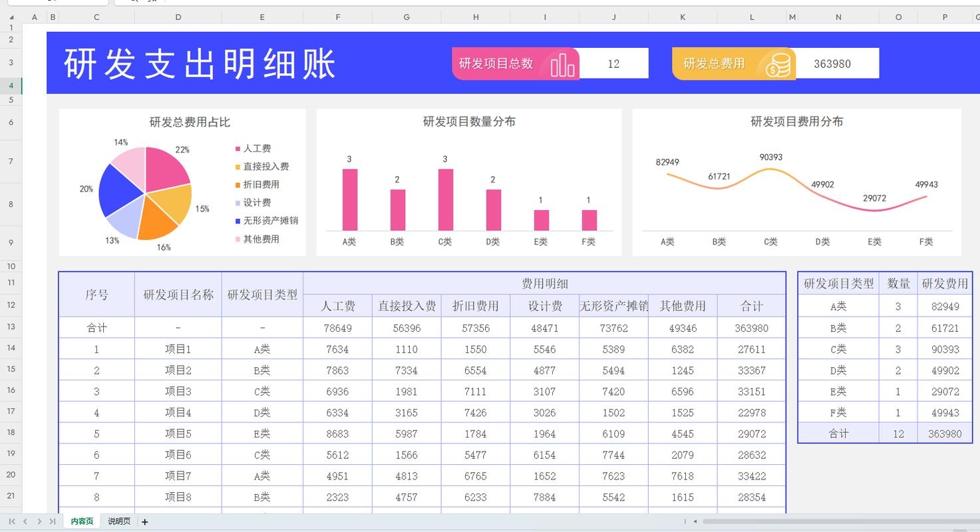980x532 pixels.
Task: Click the C类 bar in quantity chart
Action: pos(446,199)
